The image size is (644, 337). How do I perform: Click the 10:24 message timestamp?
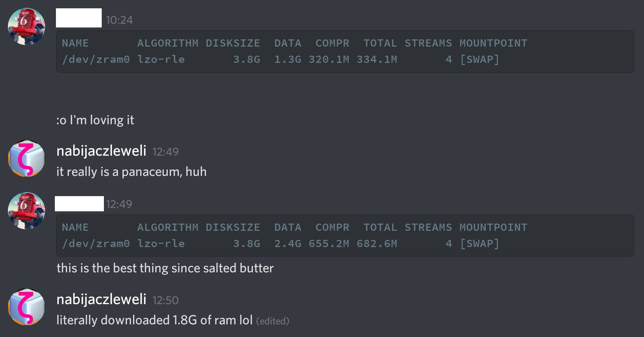119,20
